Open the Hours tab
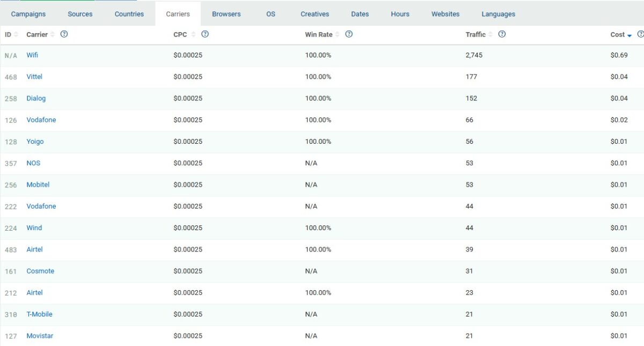 [x=400, y=14]
